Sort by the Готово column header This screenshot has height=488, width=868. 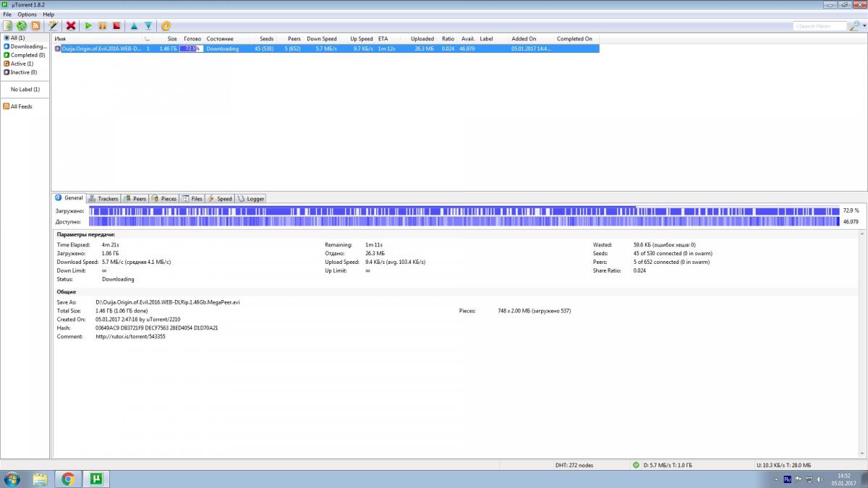tap(192, 39)
